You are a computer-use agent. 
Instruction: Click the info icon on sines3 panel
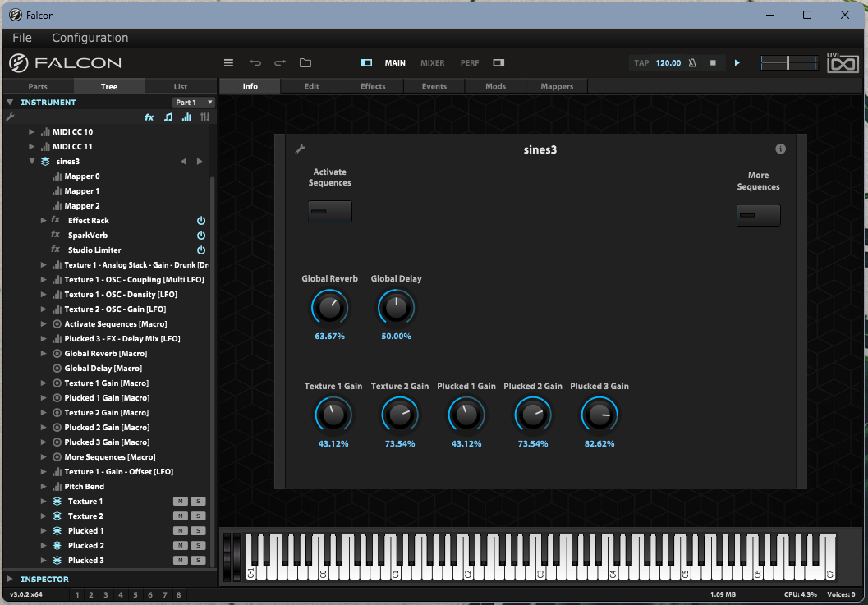pos(780,149)
